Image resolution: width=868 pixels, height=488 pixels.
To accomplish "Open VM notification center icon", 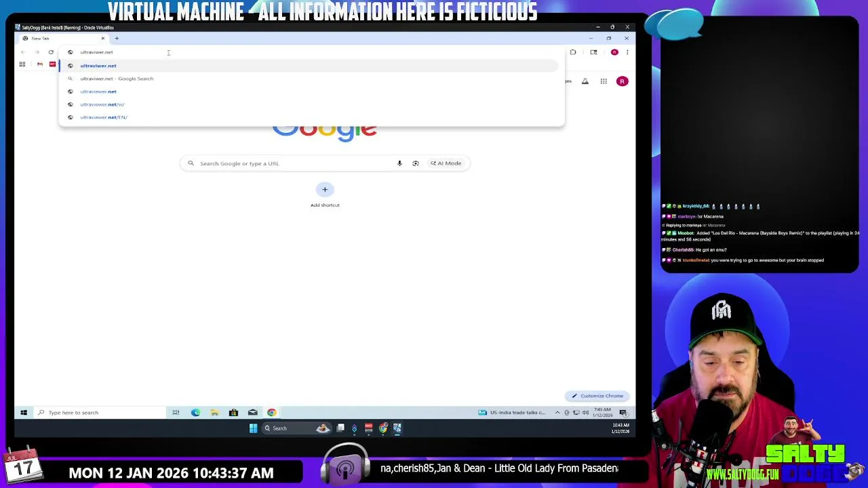I will [623, 412].
